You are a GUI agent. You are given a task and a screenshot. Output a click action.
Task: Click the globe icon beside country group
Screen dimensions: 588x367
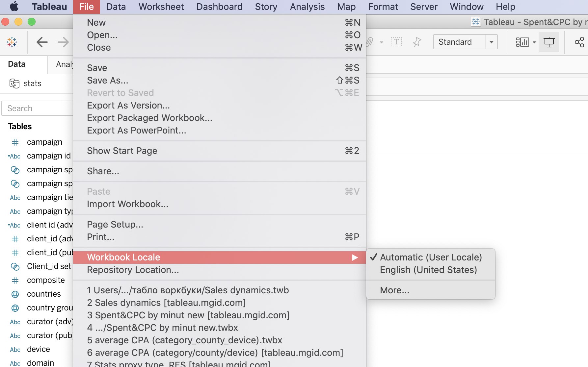(x=15, y=308)
